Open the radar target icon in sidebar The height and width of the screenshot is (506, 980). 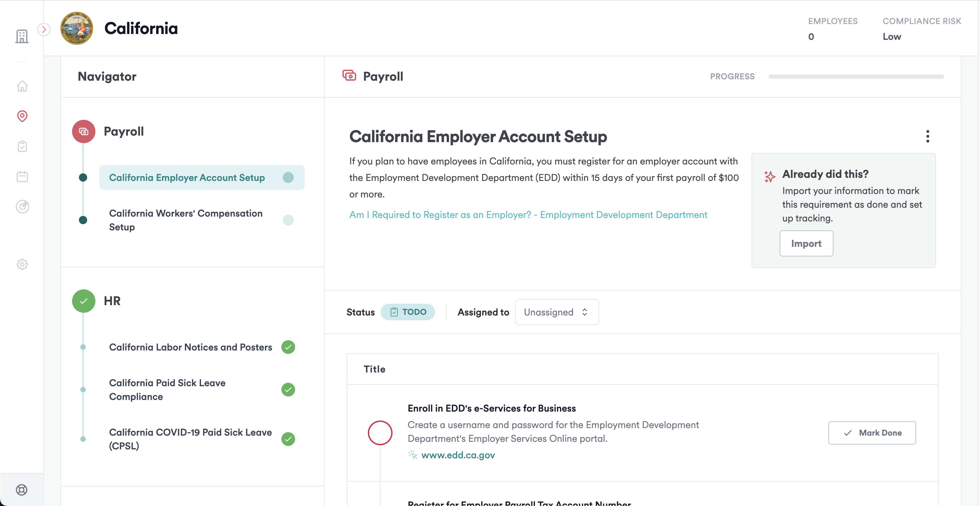coord(22,207)
